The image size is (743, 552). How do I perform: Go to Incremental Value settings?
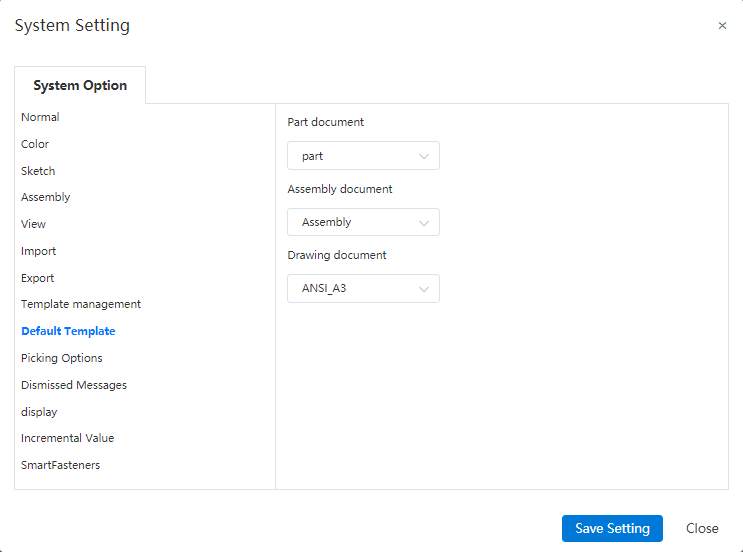tap(67, 438)
